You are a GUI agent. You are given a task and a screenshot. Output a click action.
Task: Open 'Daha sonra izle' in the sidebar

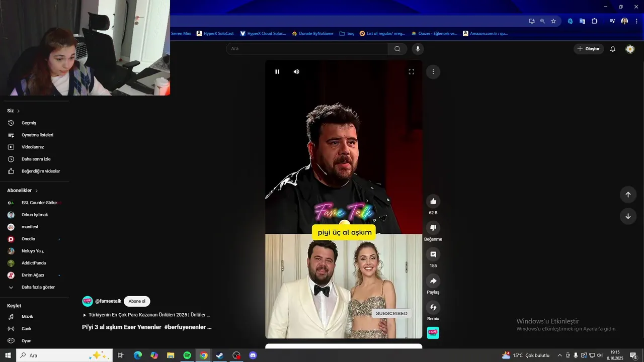coord(35,159)
